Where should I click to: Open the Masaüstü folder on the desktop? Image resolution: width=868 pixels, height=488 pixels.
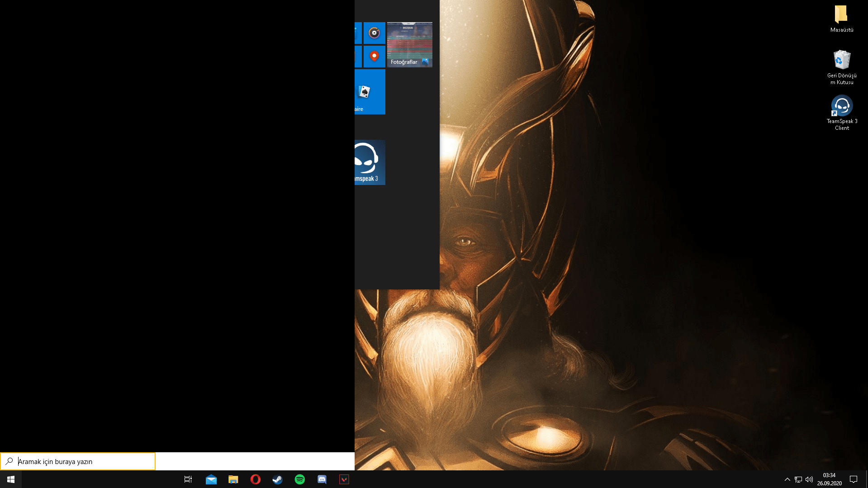pyautogui.click(x=841, y=18)
